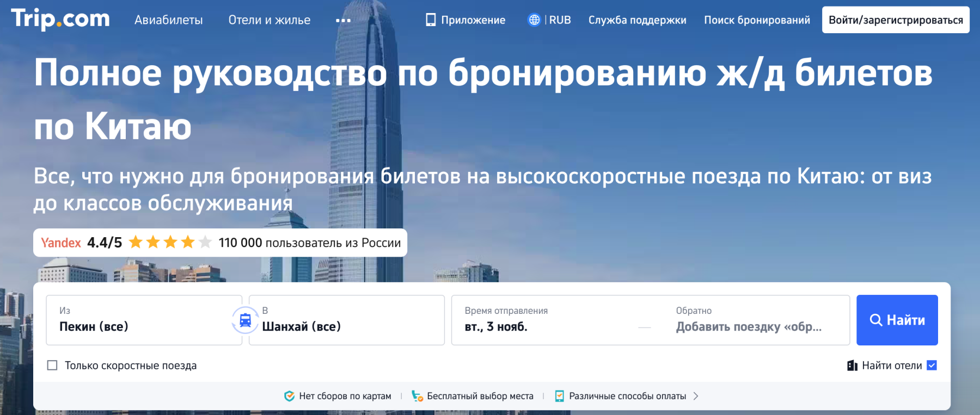Change the RUB currency setting

560,20
